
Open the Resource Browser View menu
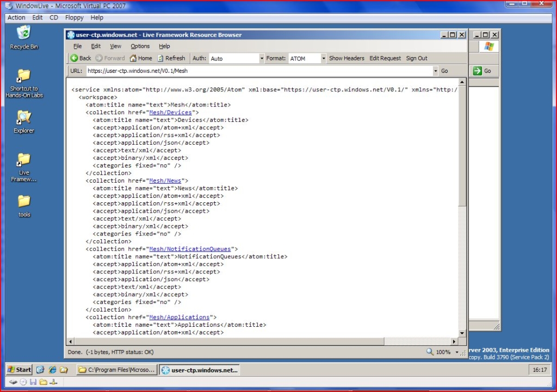click(115, 46)
